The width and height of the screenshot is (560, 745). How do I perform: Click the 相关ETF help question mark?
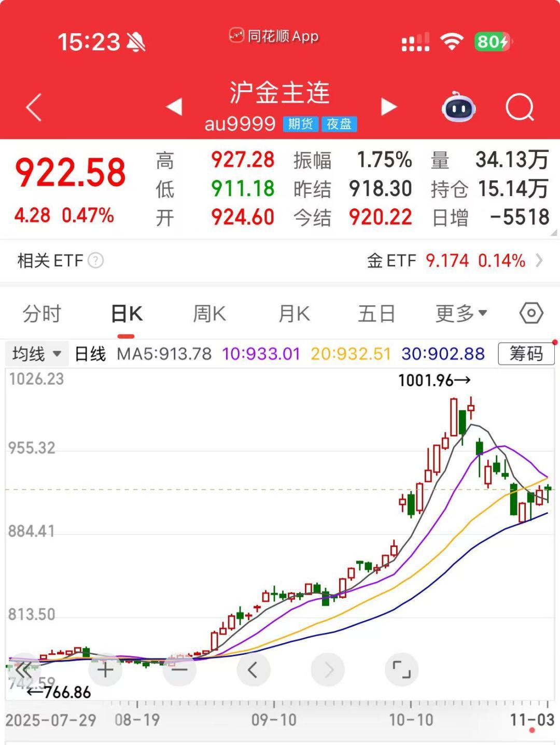click(96, 260)
